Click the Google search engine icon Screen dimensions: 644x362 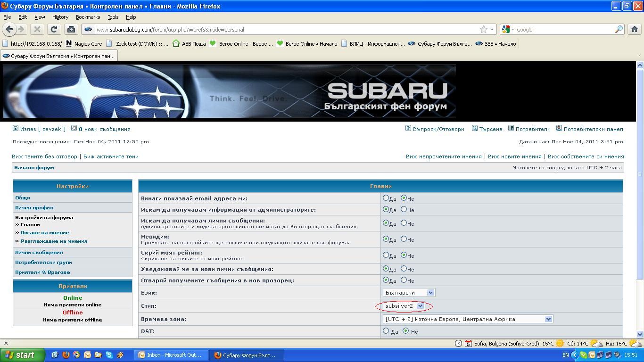506,29
